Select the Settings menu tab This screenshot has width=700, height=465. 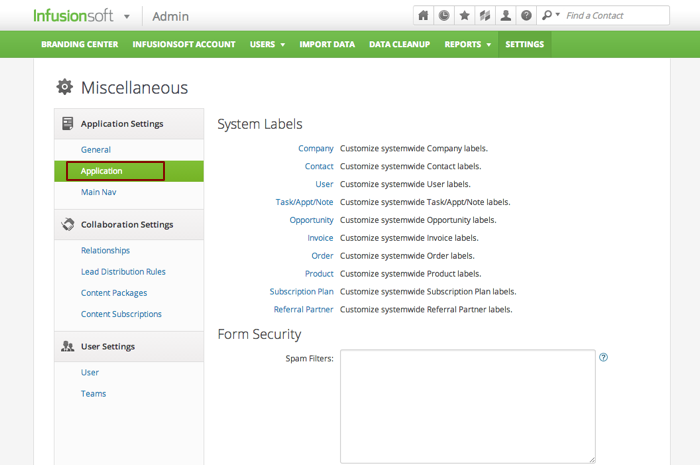[x=525, y=44]
